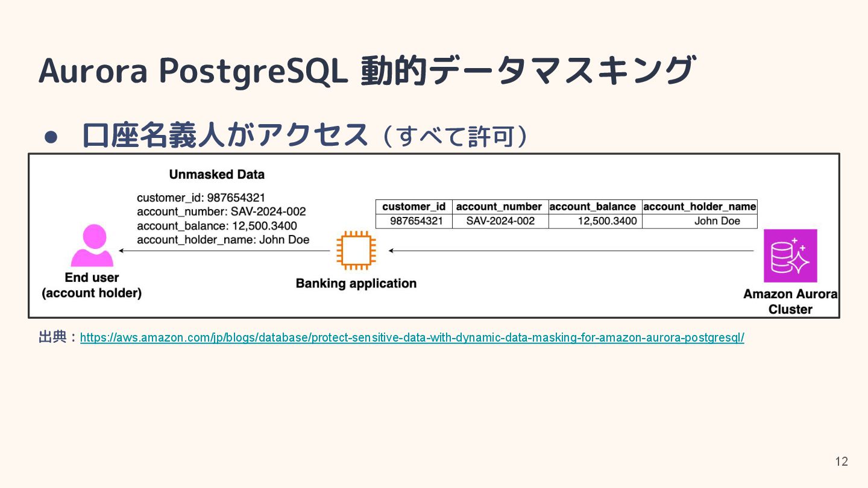Click slide page number 12
The image size is (868, 488).
tap(841, 461)
